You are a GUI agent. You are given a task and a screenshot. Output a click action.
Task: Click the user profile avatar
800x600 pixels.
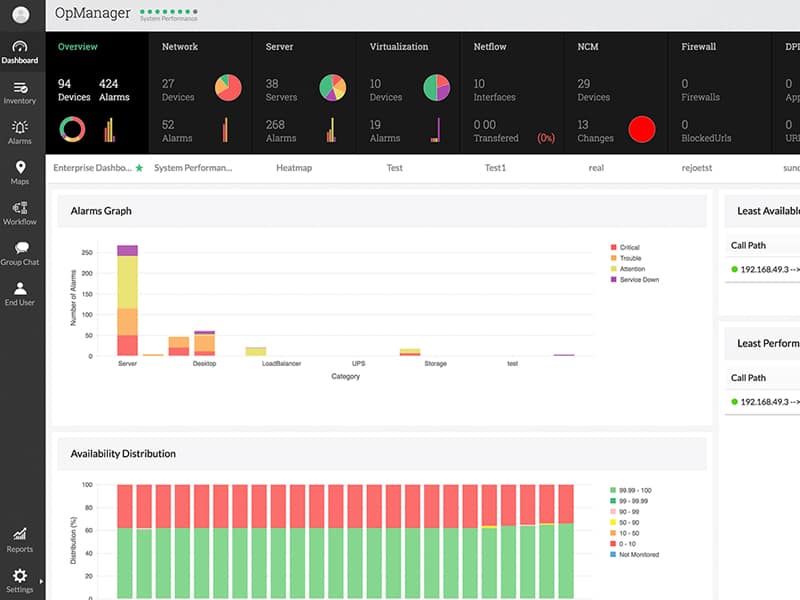[21, 15]
